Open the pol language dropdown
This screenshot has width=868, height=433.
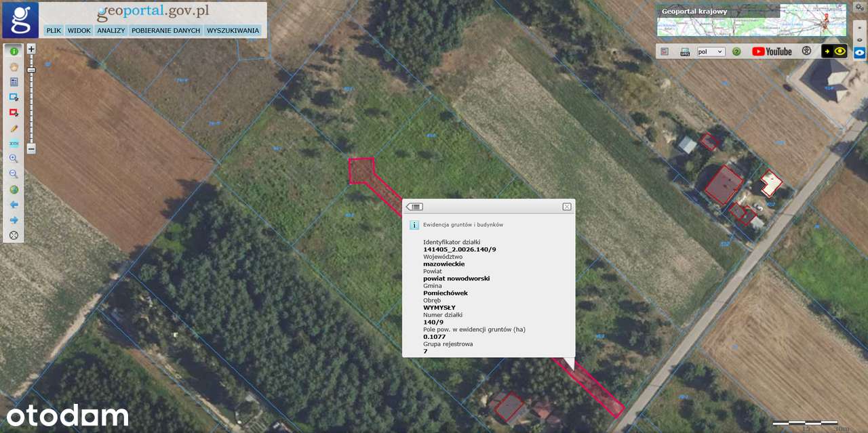coord(711,51)
